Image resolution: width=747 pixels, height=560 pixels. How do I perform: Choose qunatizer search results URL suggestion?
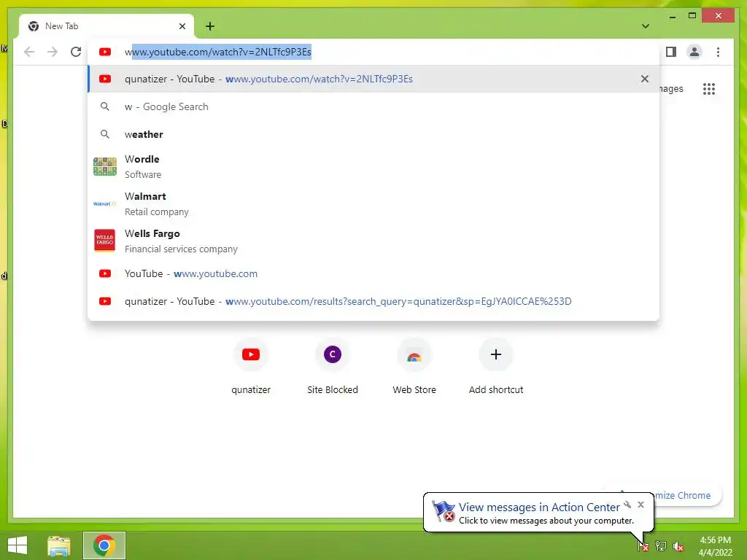pyautogui.click(x=373, y=301)
